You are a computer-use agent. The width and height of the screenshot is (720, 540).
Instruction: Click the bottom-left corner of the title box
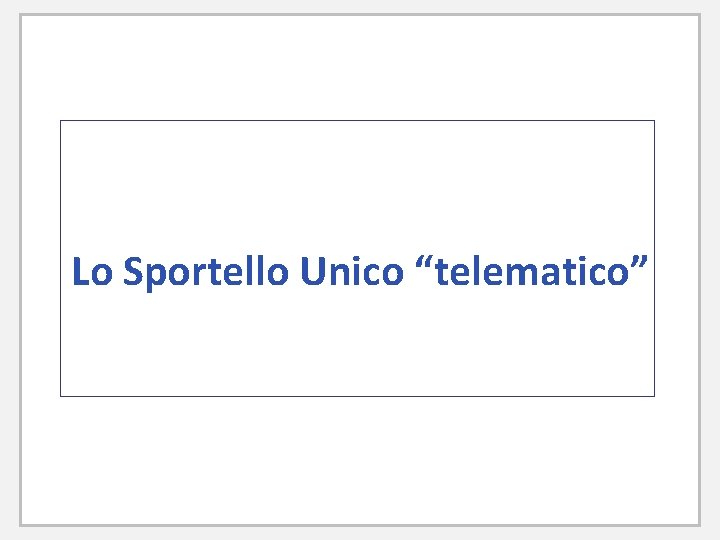click(61, 396)
